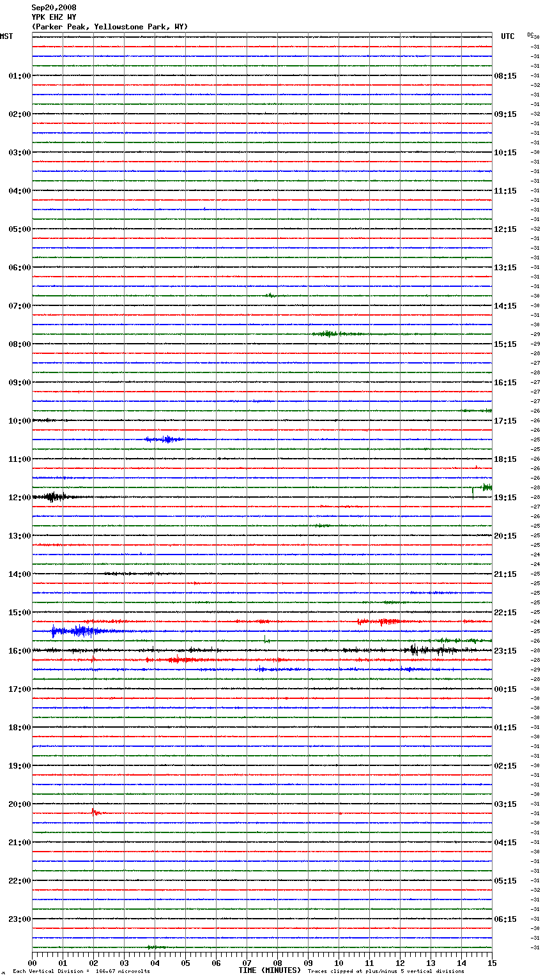Select the 05:00 MST time label

coord(19,229)
